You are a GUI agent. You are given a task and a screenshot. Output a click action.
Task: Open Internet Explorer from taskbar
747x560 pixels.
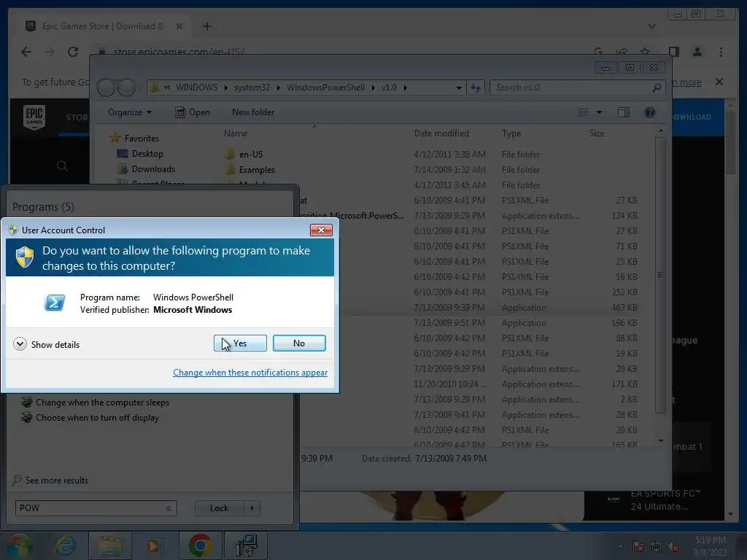pyautogui.click(x=65, y=545)
